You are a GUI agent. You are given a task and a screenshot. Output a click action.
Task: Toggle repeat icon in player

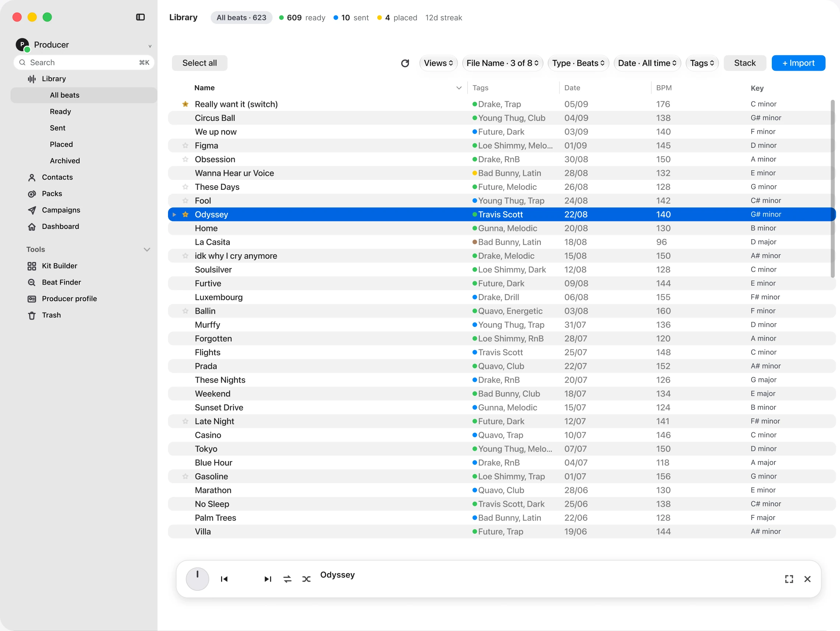pyautogui.click(x=287, y=579)
